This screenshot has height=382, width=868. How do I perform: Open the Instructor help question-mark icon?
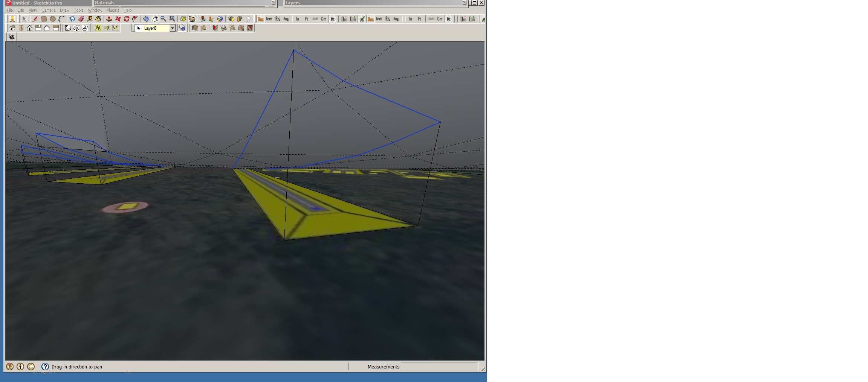45,367
